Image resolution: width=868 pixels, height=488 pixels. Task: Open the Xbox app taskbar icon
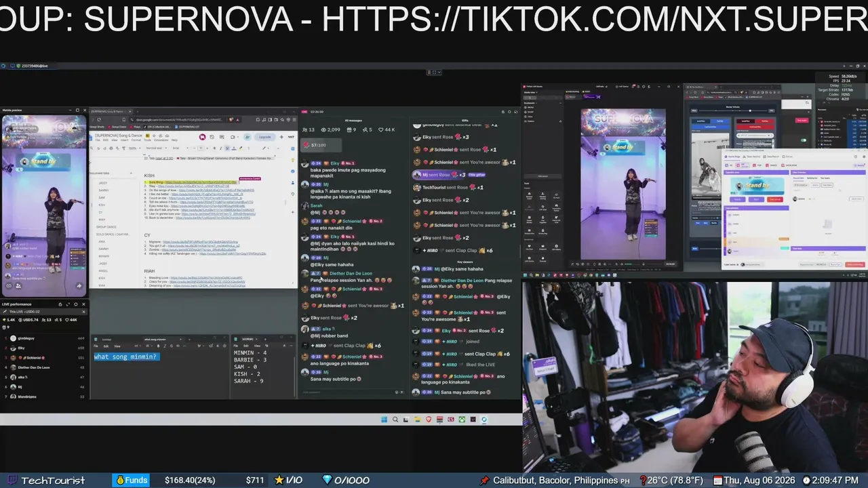tap(462, 420)
